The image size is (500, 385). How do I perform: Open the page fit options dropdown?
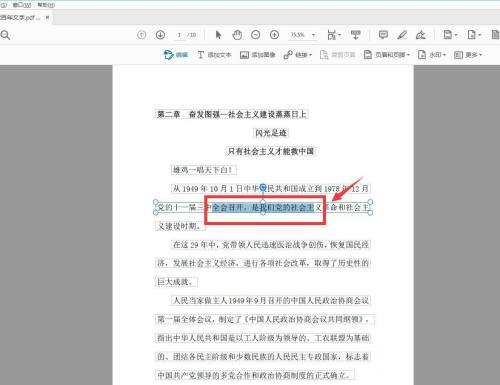334,35
